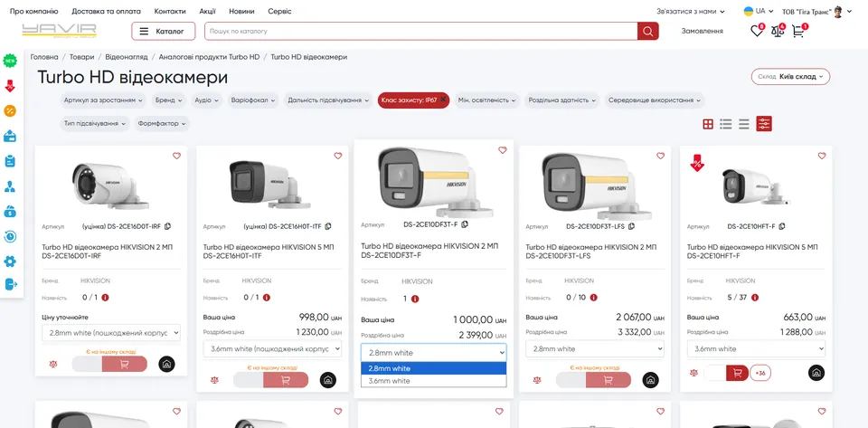
Task: Open the green NEW products sidebar icon
Action: tap(10, 61)
